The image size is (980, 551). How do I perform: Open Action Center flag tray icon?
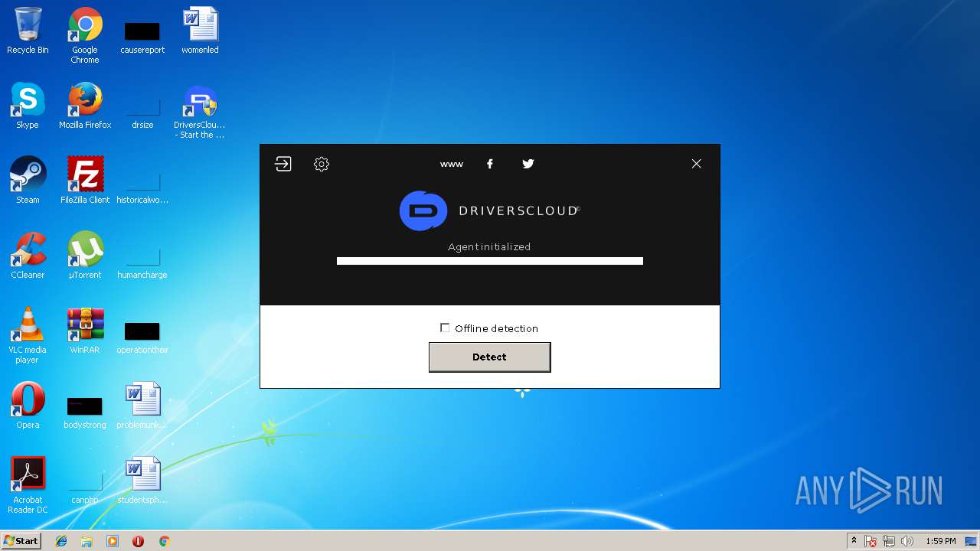pos(871,541)
